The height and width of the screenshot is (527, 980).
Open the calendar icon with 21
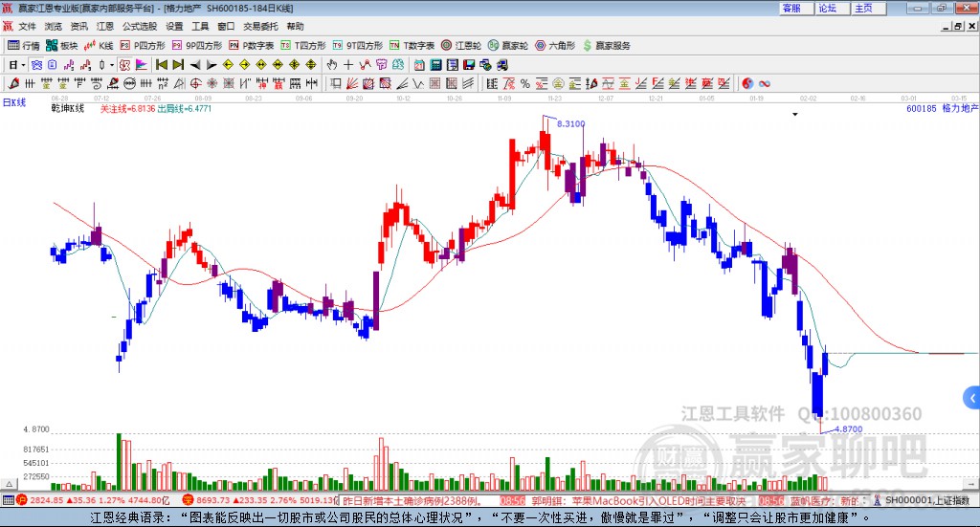click(419, 65)
